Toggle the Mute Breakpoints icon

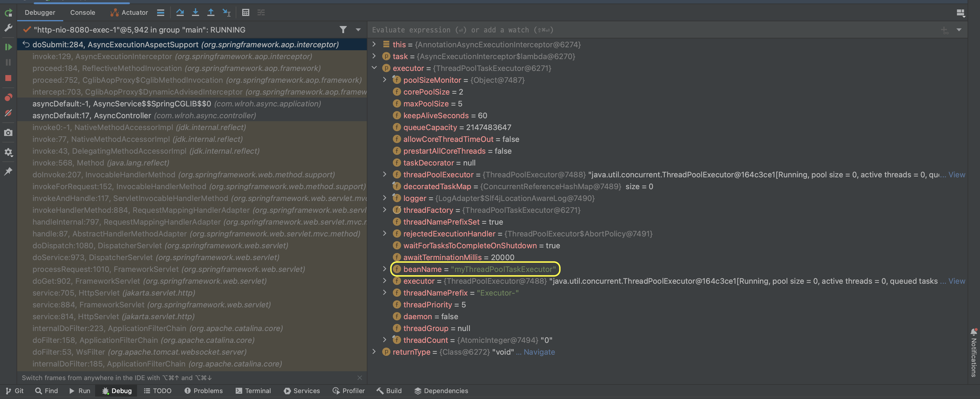(x=8, y=113)
